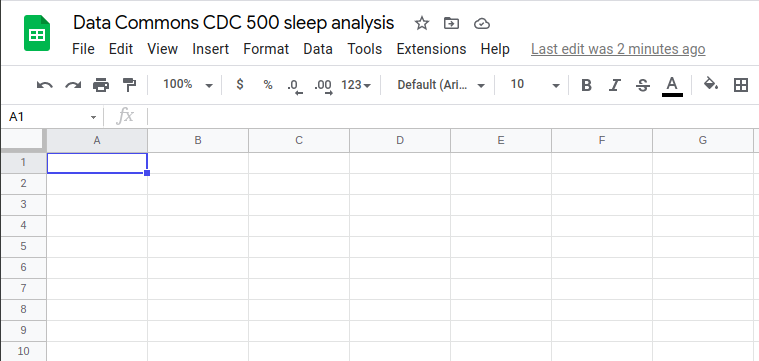This screenshot has width=759, height=361.
Task: Open the 100% zoom dropdown
Action: click(x=187, y=85)
